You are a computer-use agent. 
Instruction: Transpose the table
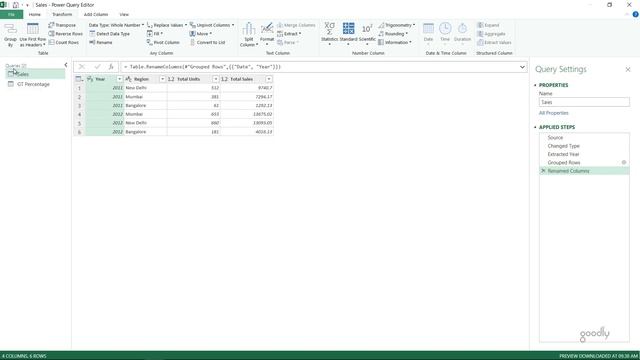[x=62, y=25]
